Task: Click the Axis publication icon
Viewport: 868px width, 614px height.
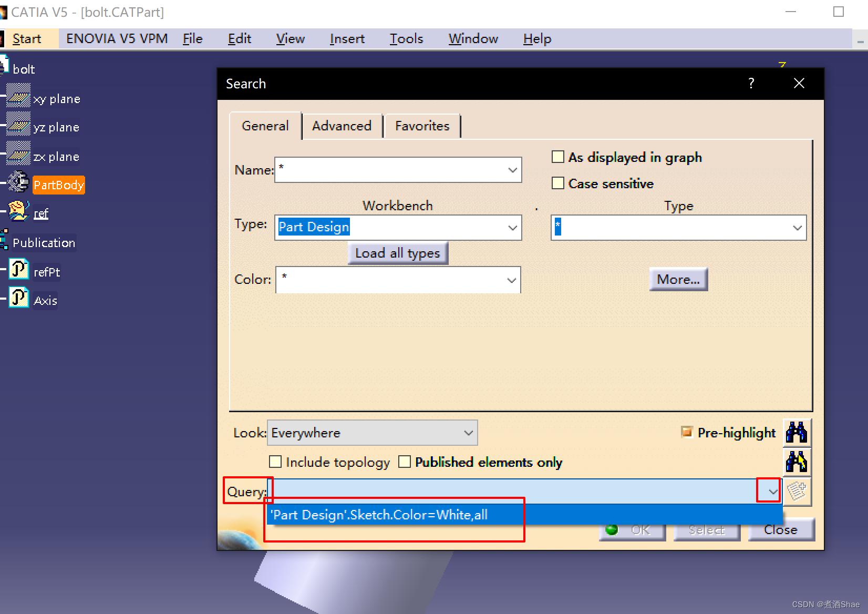Action: coord(19,298)
